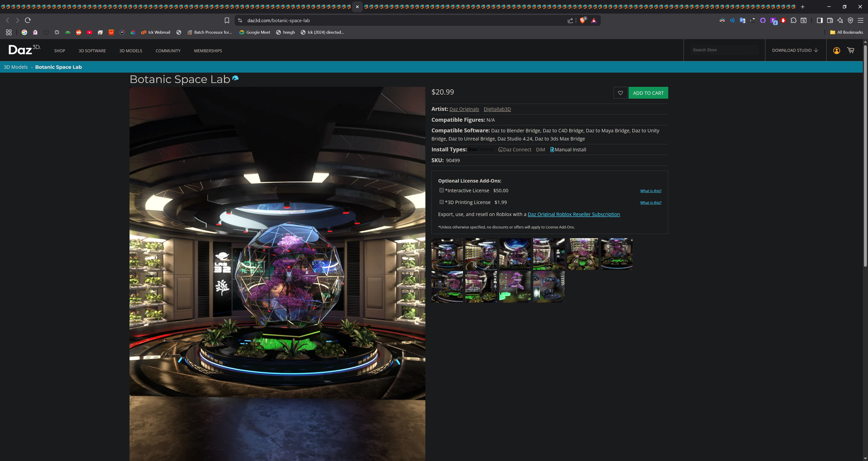Image resolution: width=868 pixels, height=461 pixels.
Task: Expand the Download Studio dropdown
Action: coord(795,50)
